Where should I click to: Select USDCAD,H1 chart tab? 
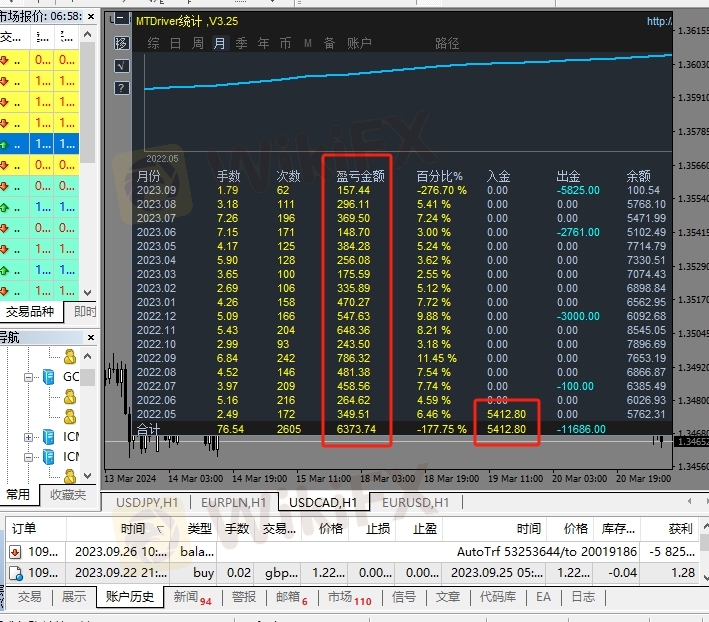point(323,503)
